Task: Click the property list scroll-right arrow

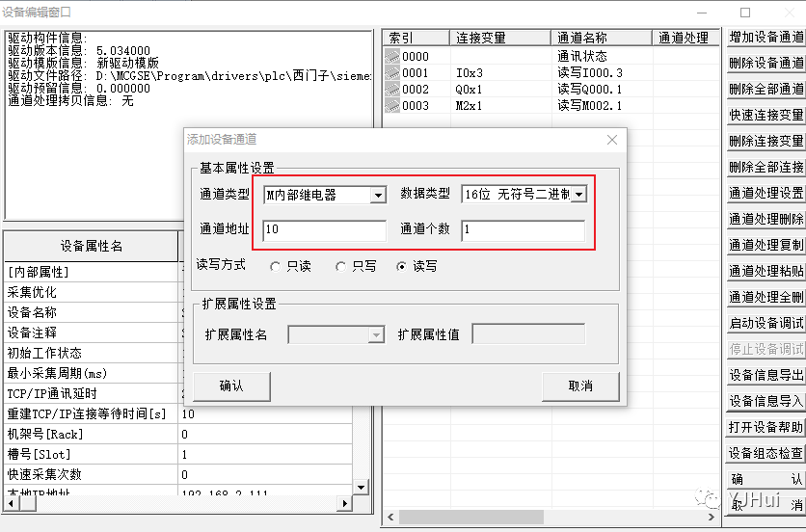Action: (345, 504)
